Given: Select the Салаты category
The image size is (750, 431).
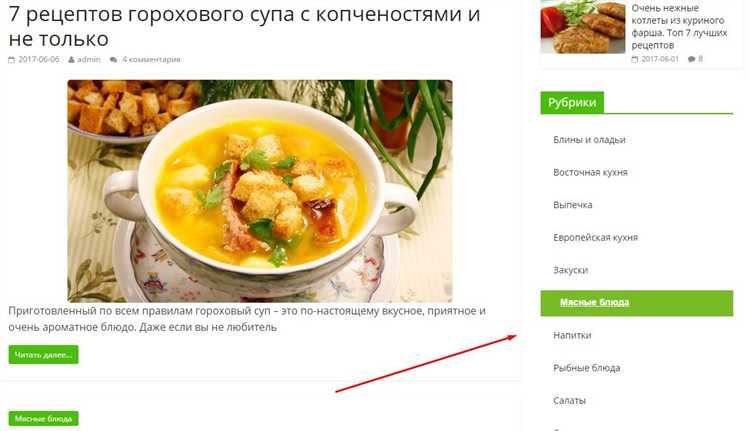Looking at the screenshot, I should click(x=569, y=400).
